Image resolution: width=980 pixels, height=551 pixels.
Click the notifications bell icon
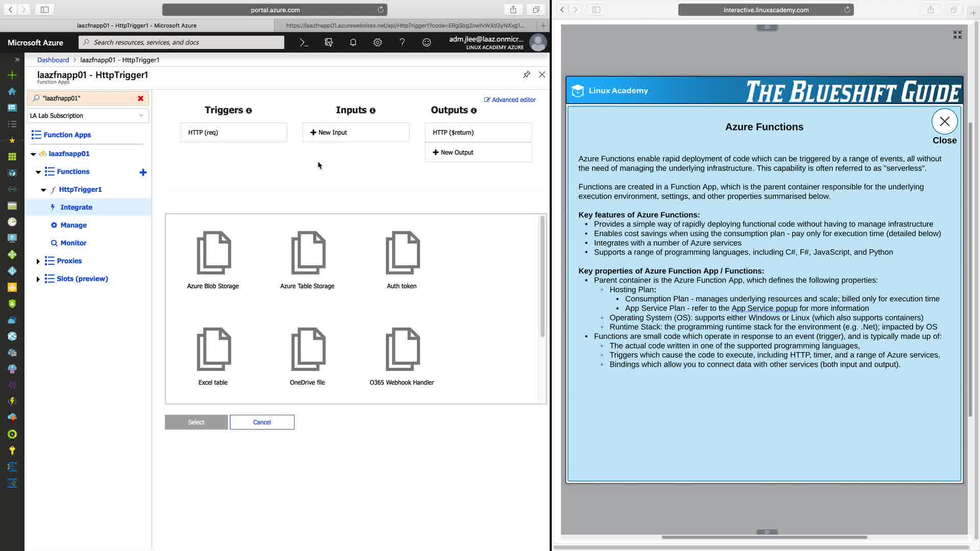coord(353,42)
